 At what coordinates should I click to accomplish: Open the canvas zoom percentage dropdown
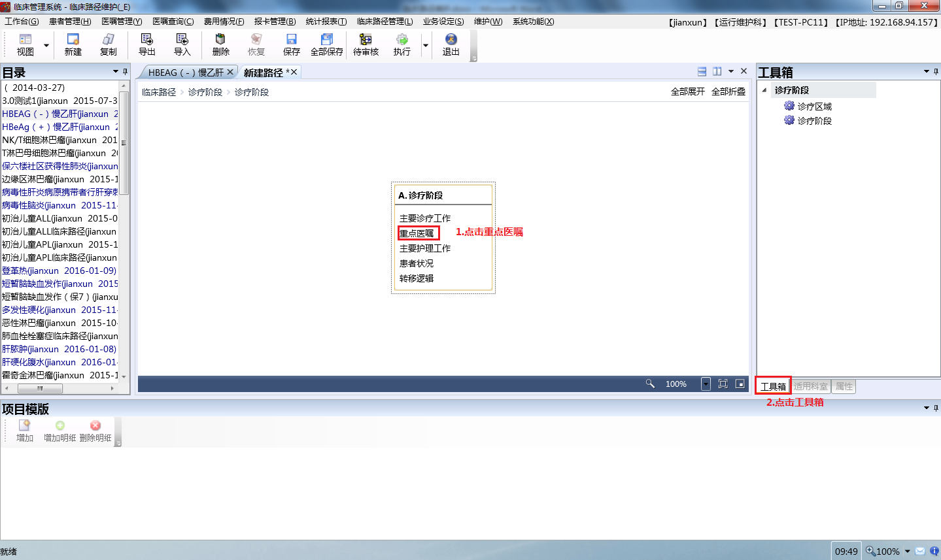[x=706, y=384]
